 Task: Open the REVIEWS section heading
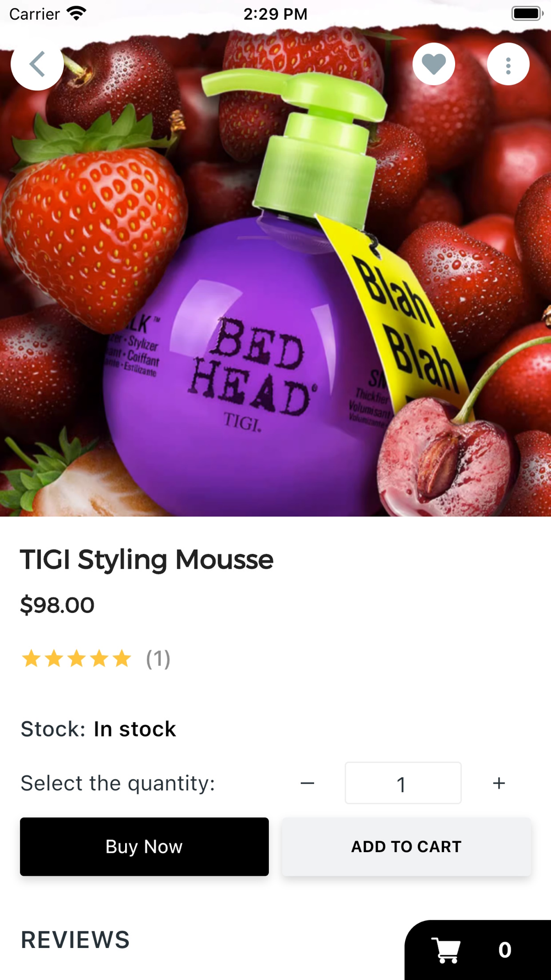click(75, 940)
